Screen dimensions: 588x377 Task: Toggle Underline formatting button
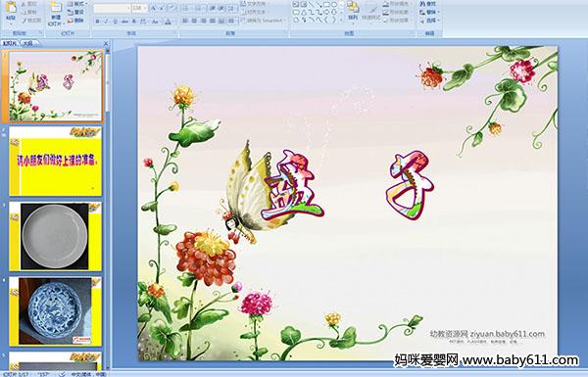pyautogui.click(x=115, y=22)
